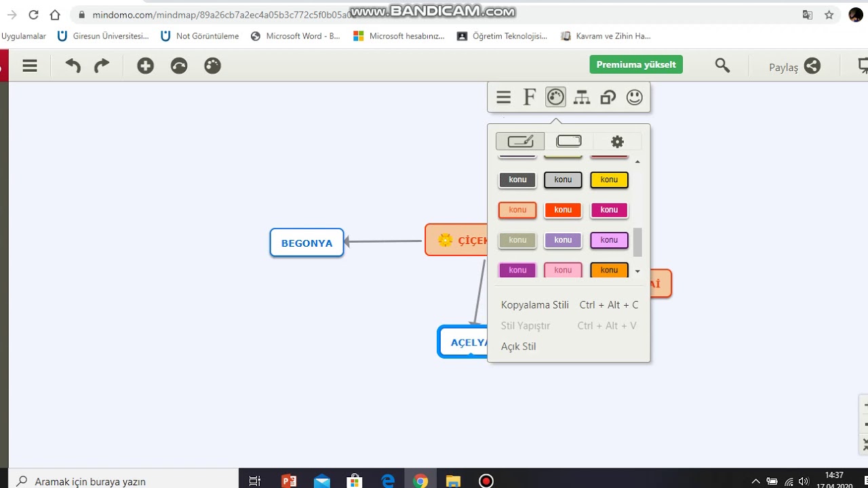Click the insert subtopic icon next to the plus

tap(179, 66)
